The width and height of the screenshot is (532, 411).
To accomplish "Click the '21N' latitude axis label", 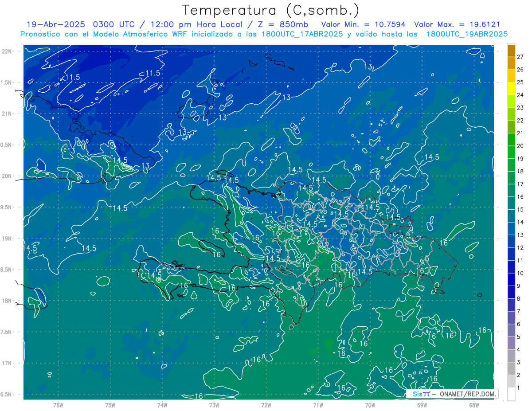I will tap(7, 114).
